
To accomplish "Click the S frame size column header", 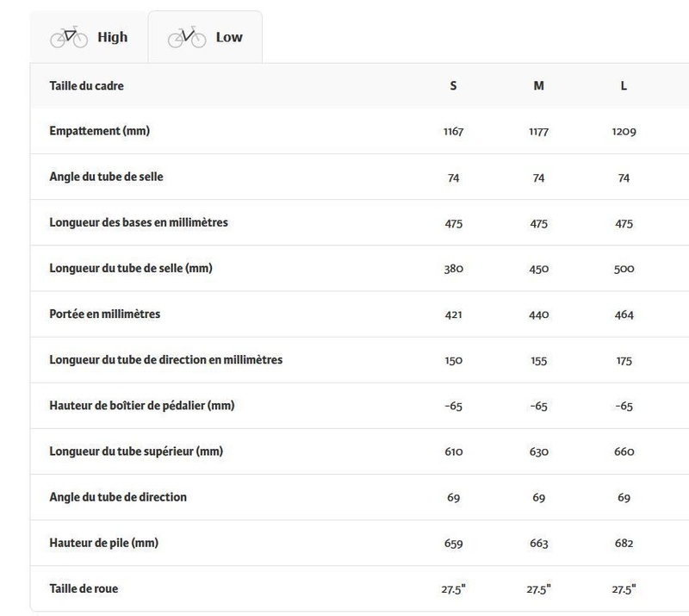I will [x=454, y=86].
